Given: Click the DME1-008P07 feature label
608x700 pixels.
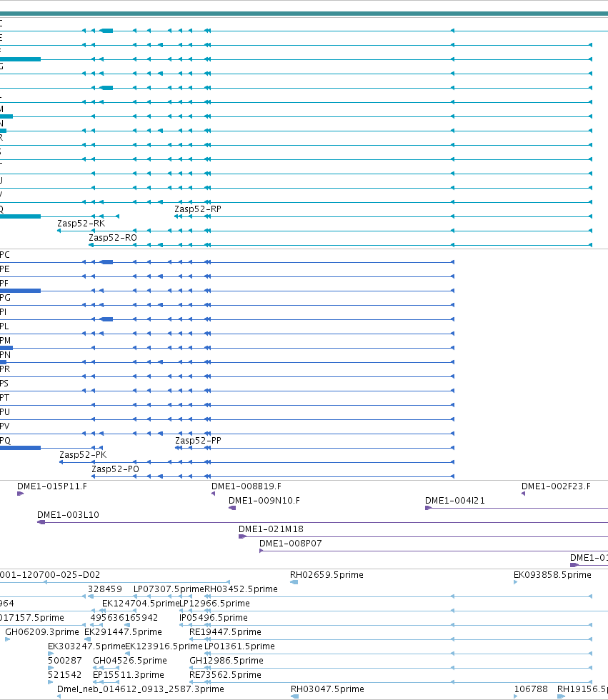Looking at the screenshot, I should pos(291,544).
